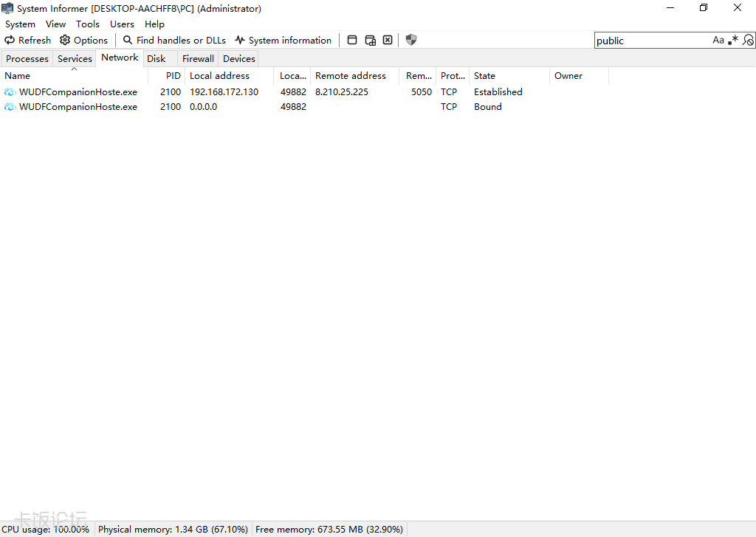This screenshot has height=537, width=756.
Task: Open the View menu
Action: [55, 24]
